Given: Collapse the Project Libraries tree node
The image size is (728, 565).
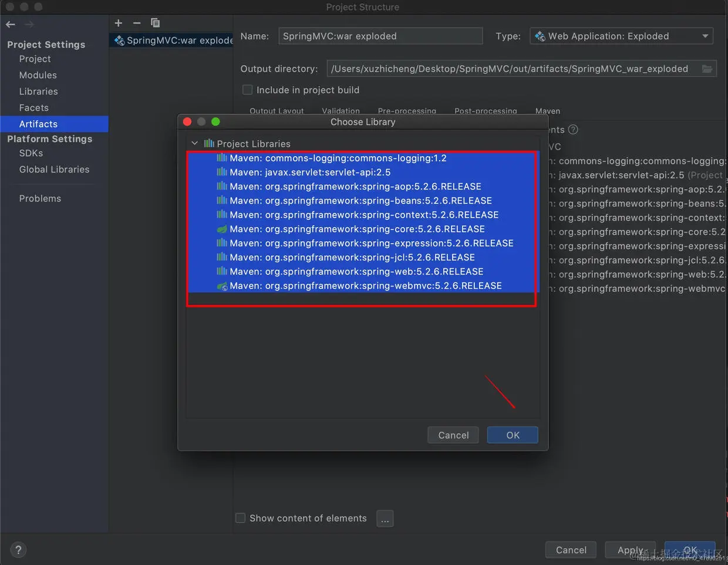Looking at the screenshot, I should (195, 143).
